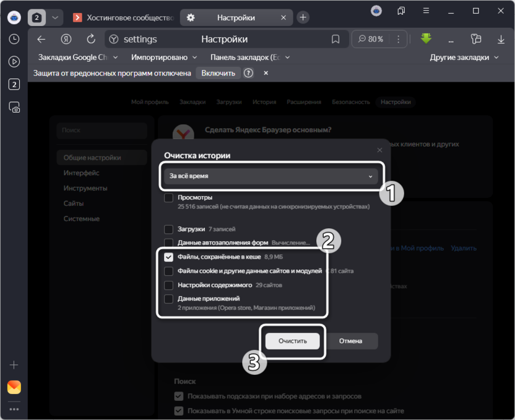Dismiss the malware protection notification bar

click(266, 73)
